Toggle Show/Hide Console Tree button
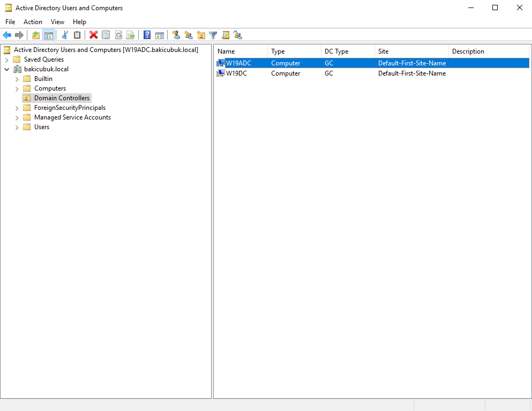The height and width of the screenshot is (411, 532). (x=49, y=35)
